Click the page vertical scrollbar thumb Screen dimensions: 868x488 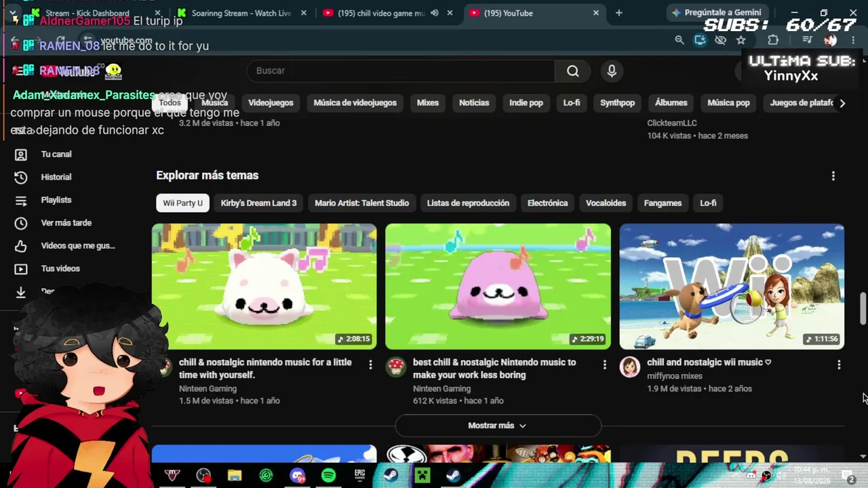(x=863, y=308)
